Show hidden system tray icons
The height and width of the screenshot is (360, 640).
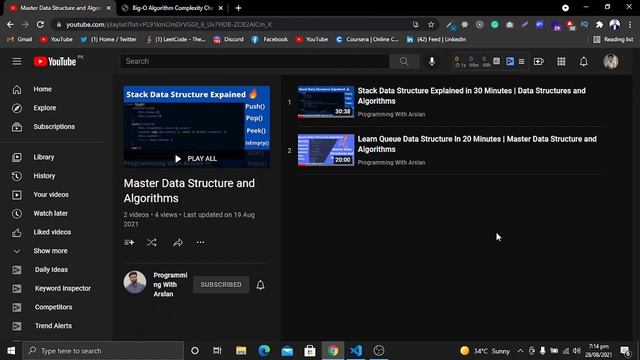pyautogui.click(x=520, y=351)
